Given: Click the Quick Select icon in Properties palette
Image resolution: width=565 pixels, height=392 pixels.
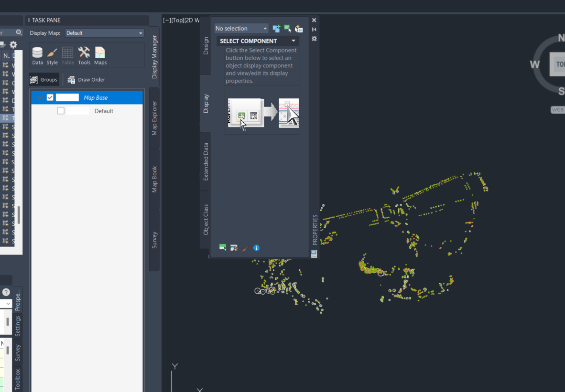Looking at the screenshot, I should [298, 28].
